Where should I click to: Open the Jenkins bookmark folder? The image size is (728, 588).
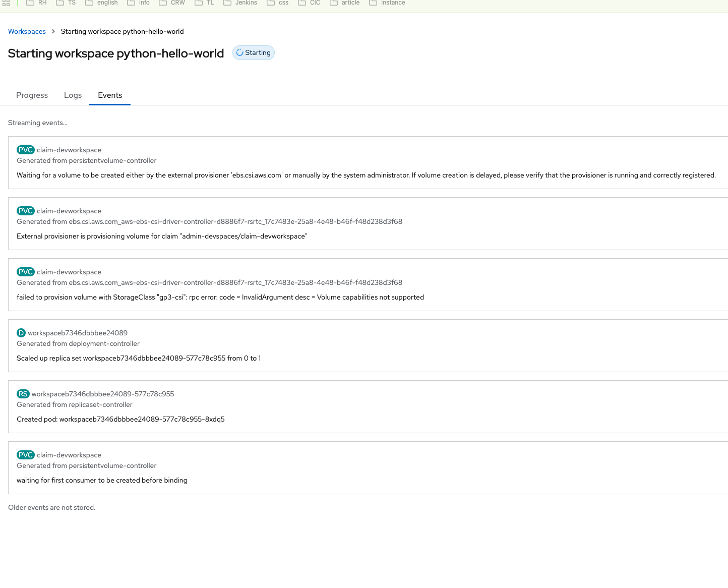(x=240, y=3)
